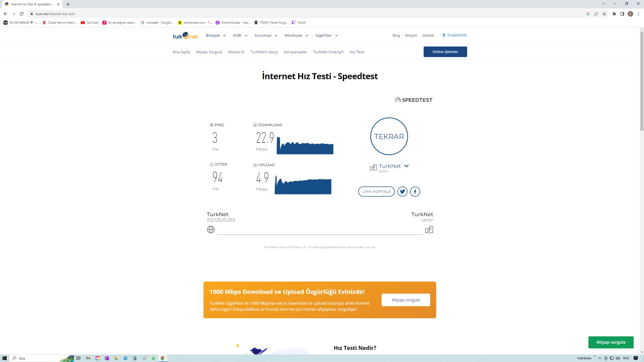
Task: Click the globe icon under TurkNet IP
Action: [x=211, y=230]
